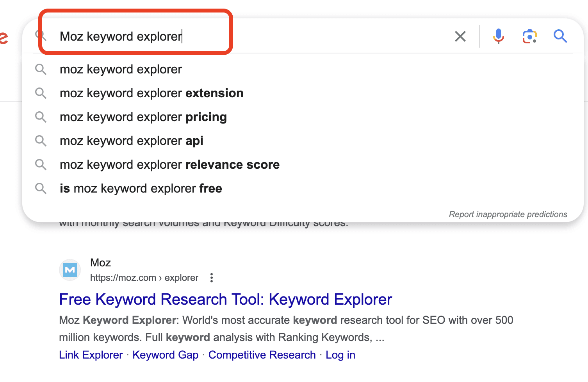This screenshot has height=382, width=588.
Task: Open the 'Keyword Gap' sitelink
Action: 166,355
